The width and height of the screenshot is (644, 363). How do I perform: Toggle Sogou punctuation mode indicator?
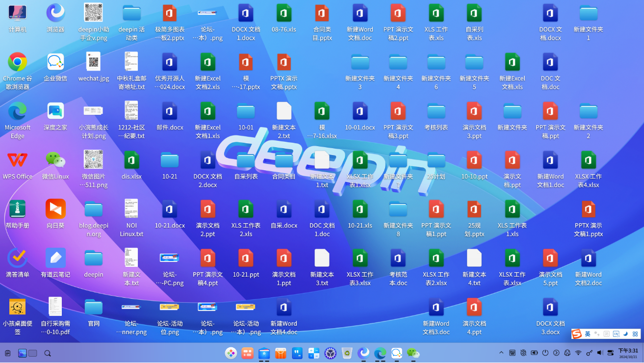[597, 334]
